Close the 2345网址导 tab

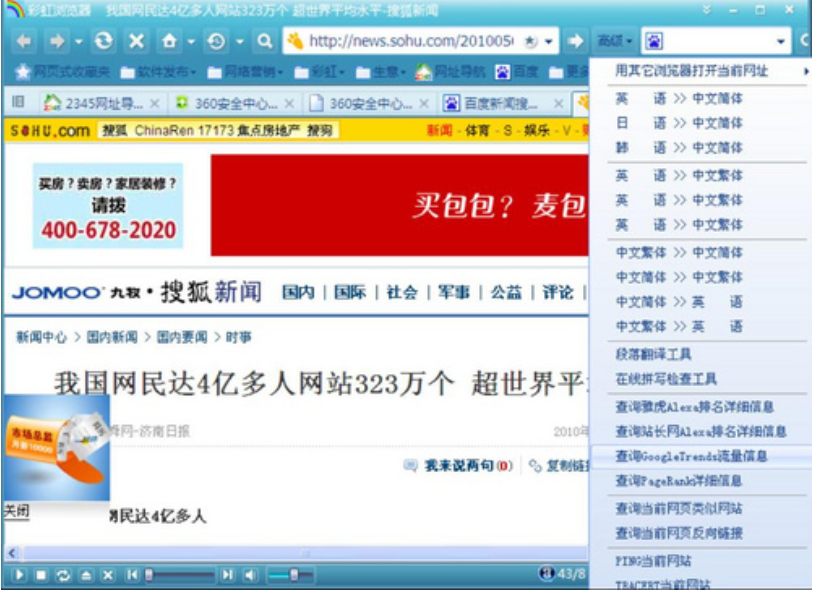click(154, 104)
